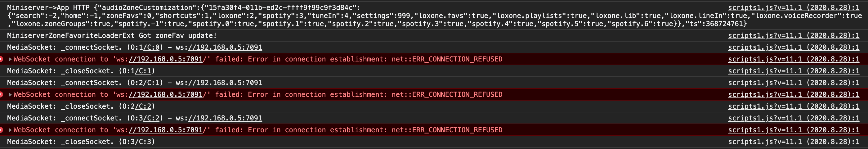
Task: Select the audioZoneCustomization JSON log message
Action: coord(434,16)
